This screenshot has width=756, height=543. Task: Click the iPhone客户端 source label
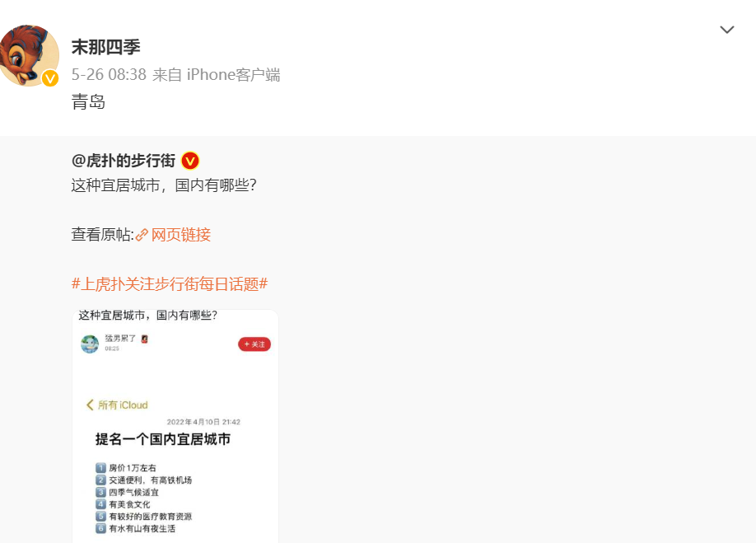tap(233, 75)
